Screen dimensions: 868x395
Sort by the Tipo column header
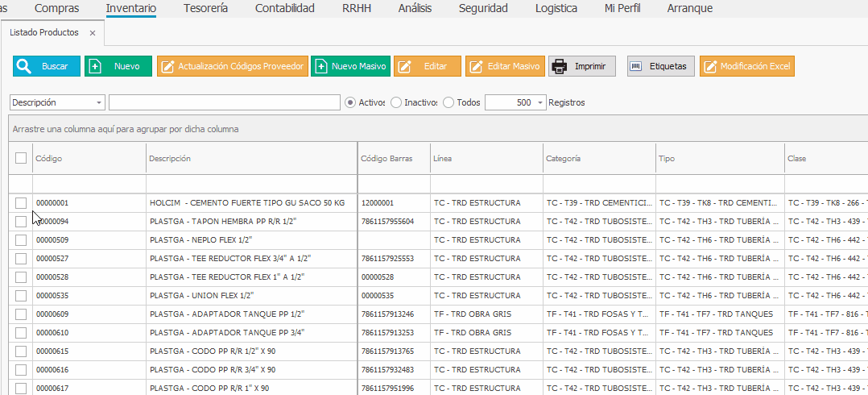(x=720, y=159)
